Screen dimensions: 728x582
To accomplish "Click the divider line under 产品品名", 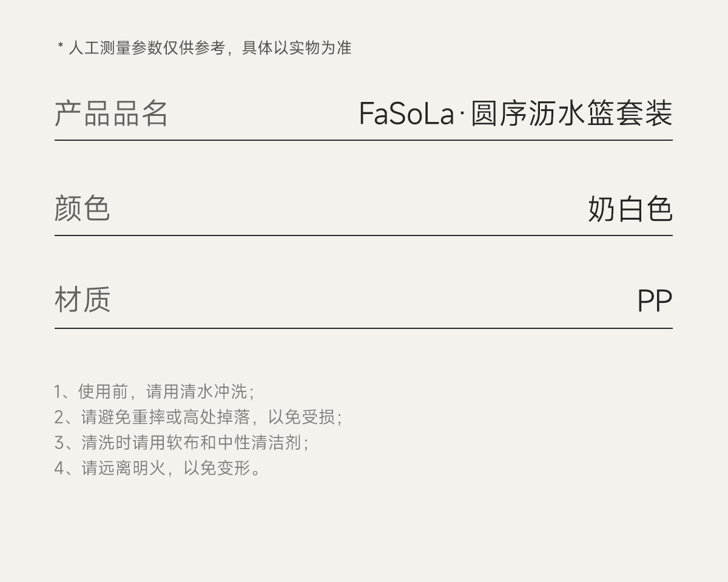I will point(363,140).
